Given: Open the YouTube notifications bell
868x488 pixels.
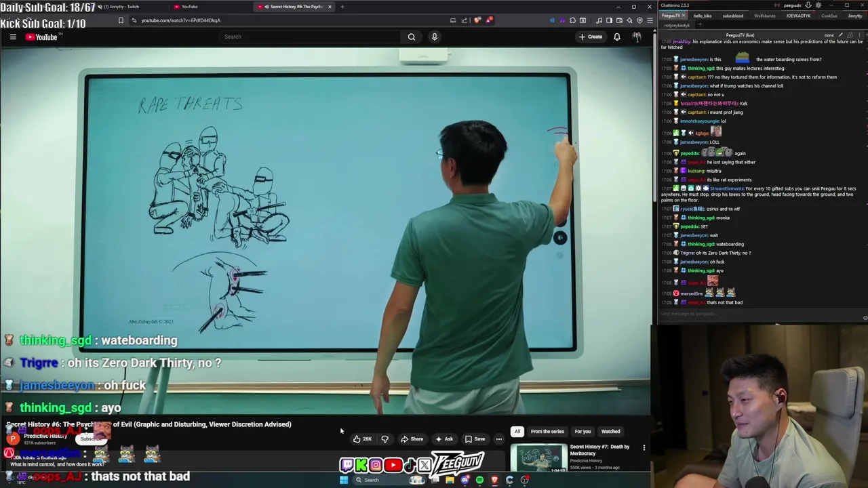Looking at the screenshot, I should (617, 37).
